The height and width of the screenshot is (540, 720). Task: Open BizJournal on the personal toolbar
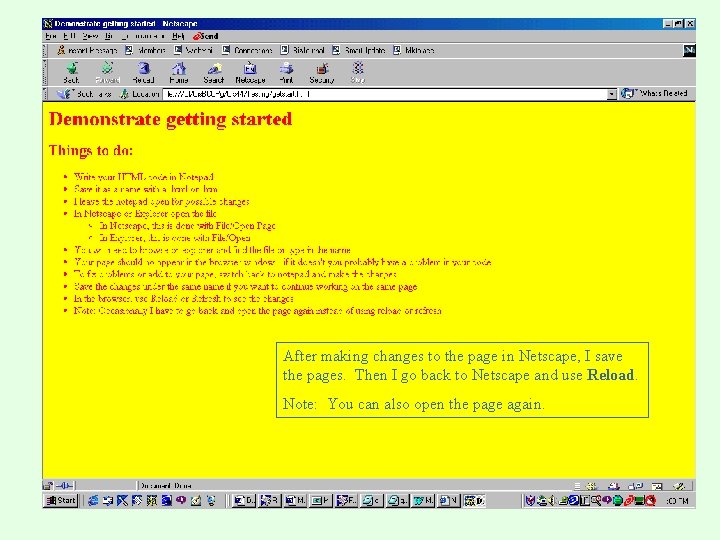coord(303,51)
